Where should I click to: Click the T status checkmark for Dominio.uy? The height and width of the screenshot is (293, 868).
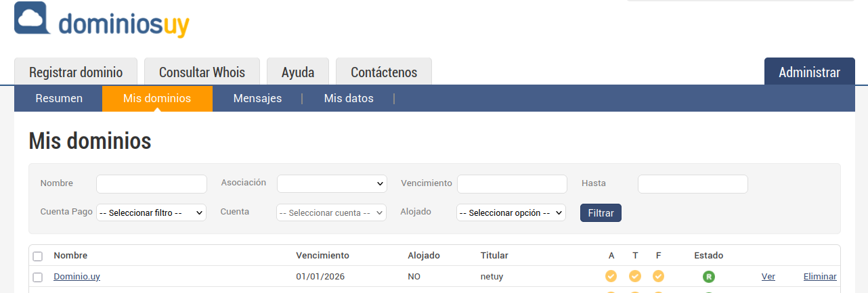pos(635,276)
